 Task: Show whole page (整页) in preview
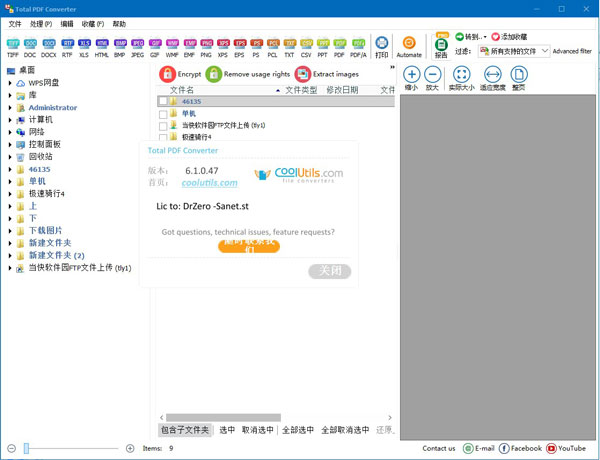tap(519, 78)
